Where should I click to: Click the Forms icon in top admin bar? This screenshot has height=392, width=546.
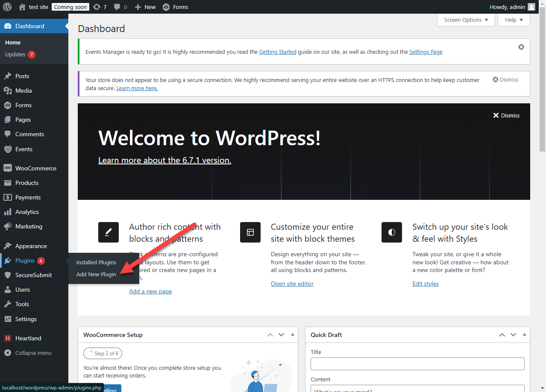[166, 7]
